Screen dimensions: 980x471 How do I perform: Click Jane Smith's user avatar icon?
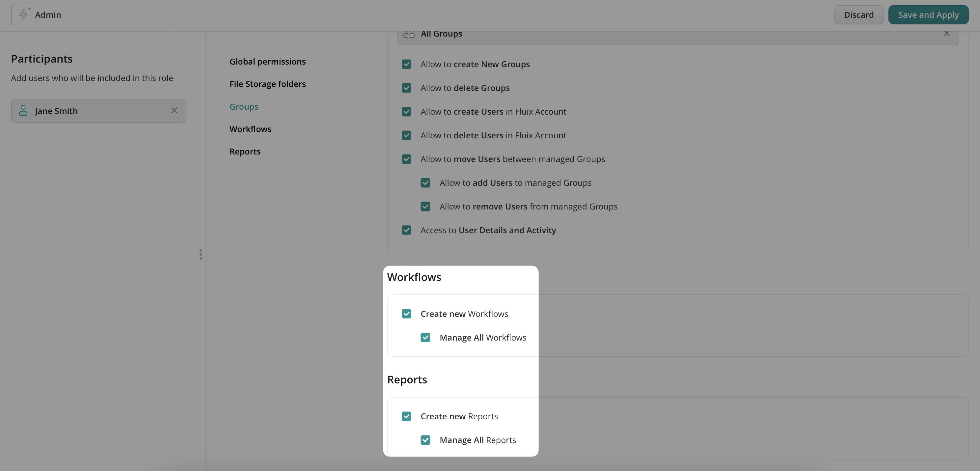23,111
